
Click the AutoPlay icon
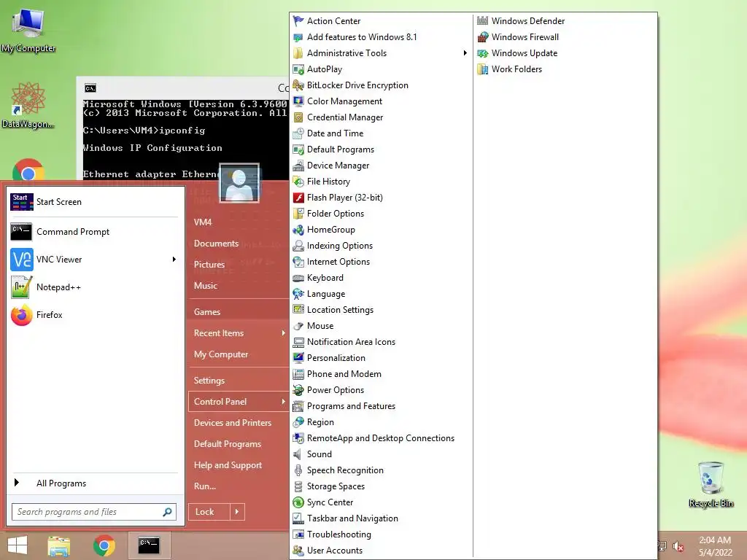point(298,69)
